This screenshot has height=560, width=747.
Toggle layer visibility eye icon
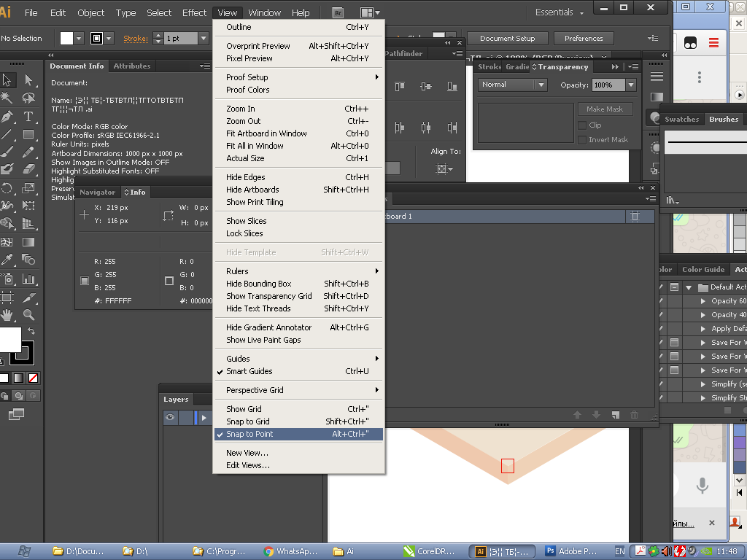[170, 417]
